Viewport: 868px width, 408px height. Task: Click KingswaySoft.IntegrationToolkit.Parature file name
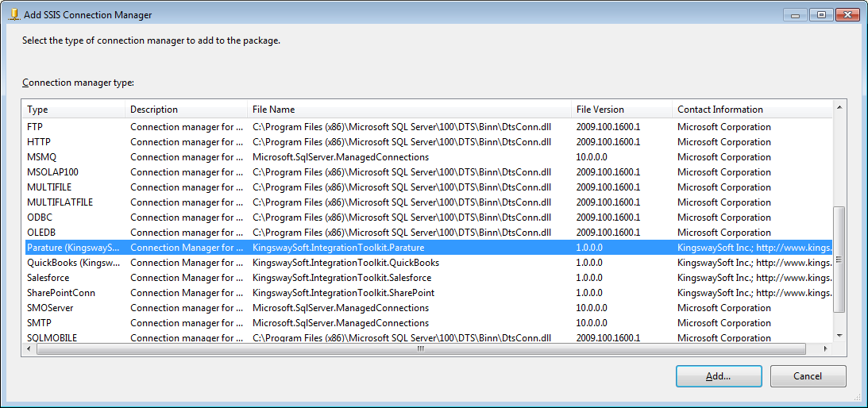[x=338, y=248]
